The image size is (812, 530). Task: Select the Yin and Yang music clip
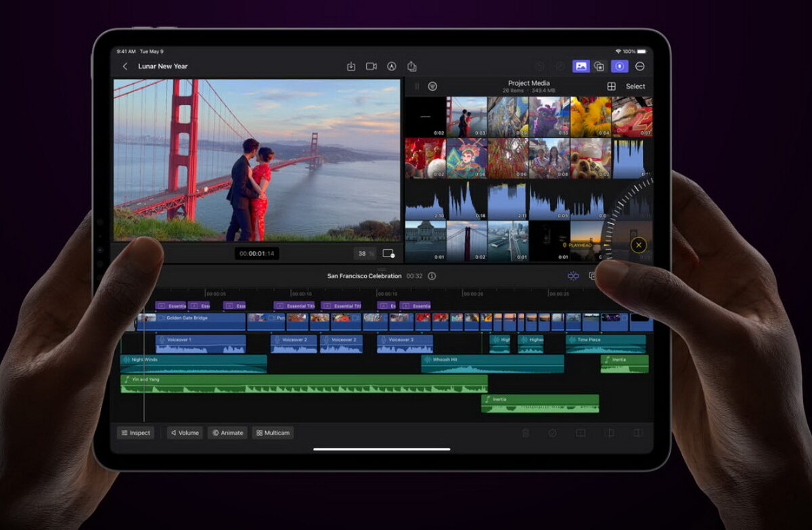(304, 384)
